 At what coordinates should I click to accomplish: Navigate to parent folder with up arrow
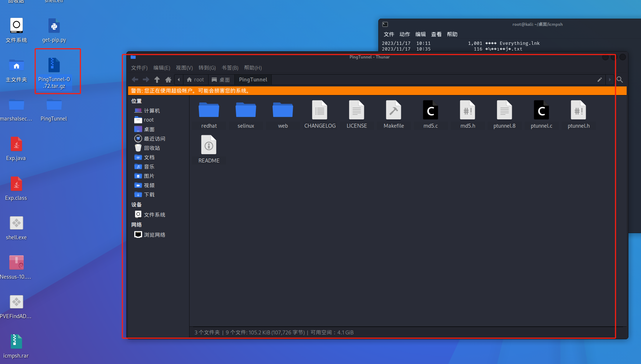point(157,80)
